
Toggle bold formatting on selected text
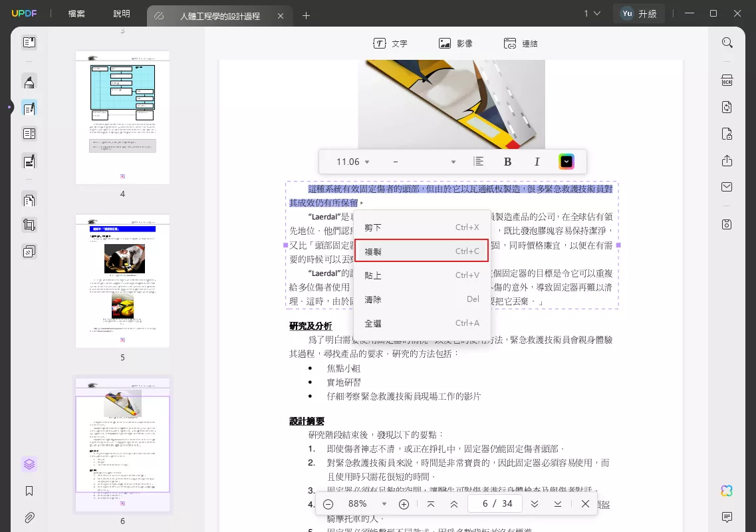pyautogui.click(x=507, y=161)
